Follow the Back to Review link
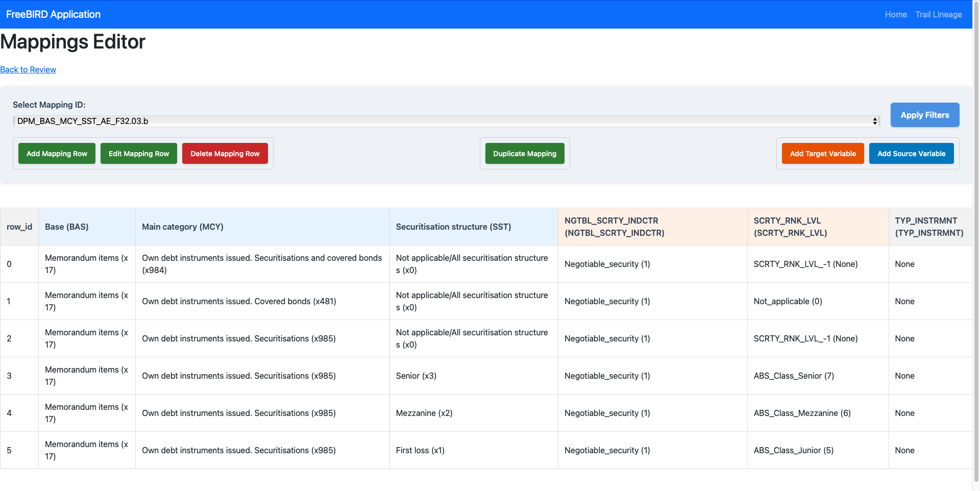The width and height of the screenshot is (980, 491). (x=28, y=70)
